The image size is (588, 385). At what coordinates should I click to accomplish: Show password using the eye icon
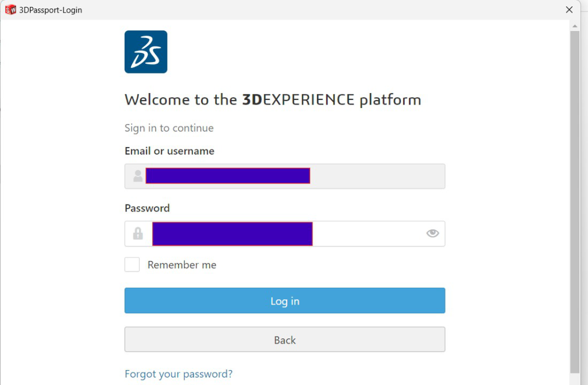[432, 233]
